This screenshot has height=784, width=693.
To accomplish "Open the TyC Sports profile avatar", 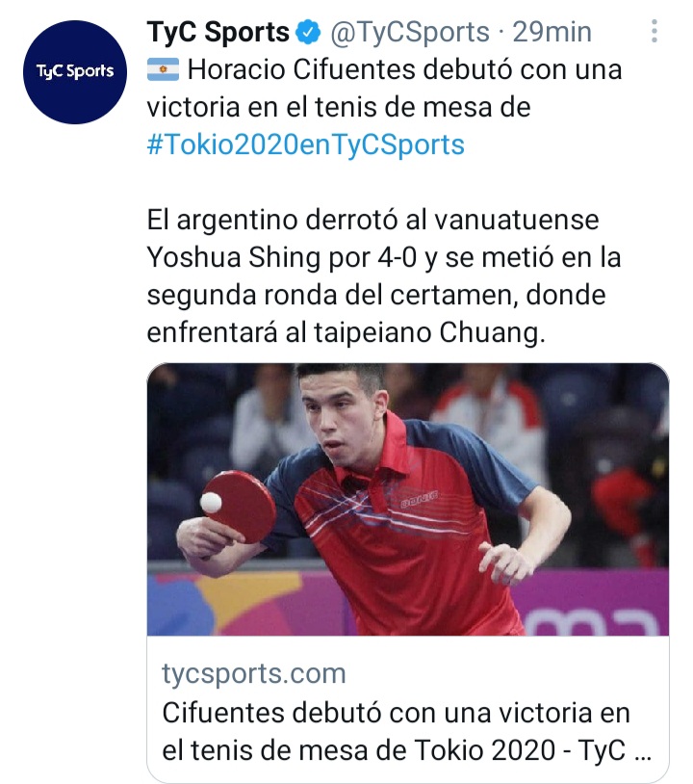I will [x=75, y=72].
